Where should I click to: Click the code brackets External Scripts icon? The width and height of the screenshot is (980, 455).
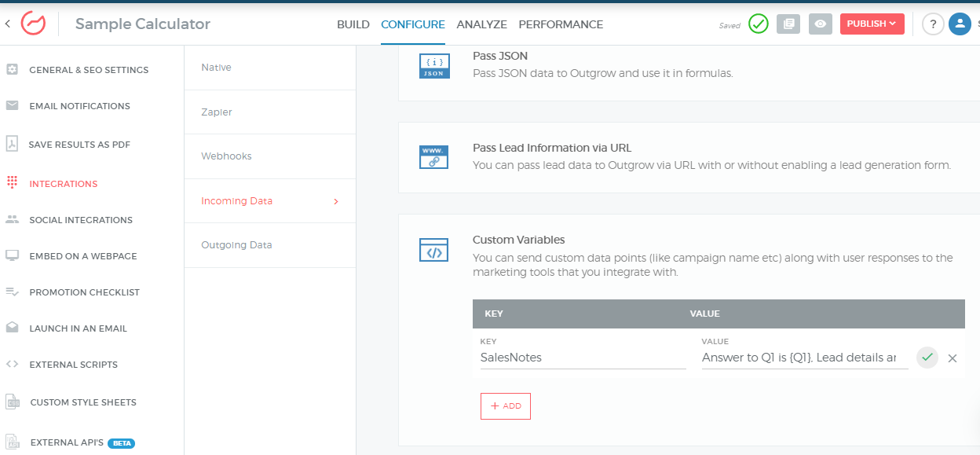[x=12, y=364]
